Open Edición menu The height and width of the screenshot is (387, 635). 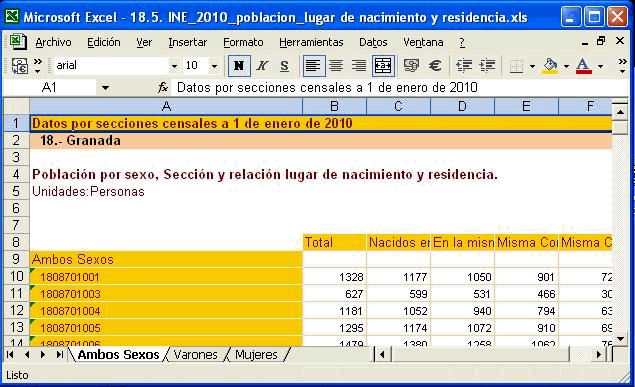click(x=104, y=42)
